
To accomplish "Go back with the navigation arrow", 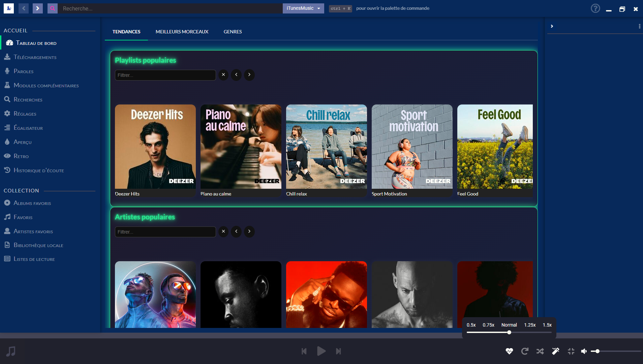I will [24, 8].
